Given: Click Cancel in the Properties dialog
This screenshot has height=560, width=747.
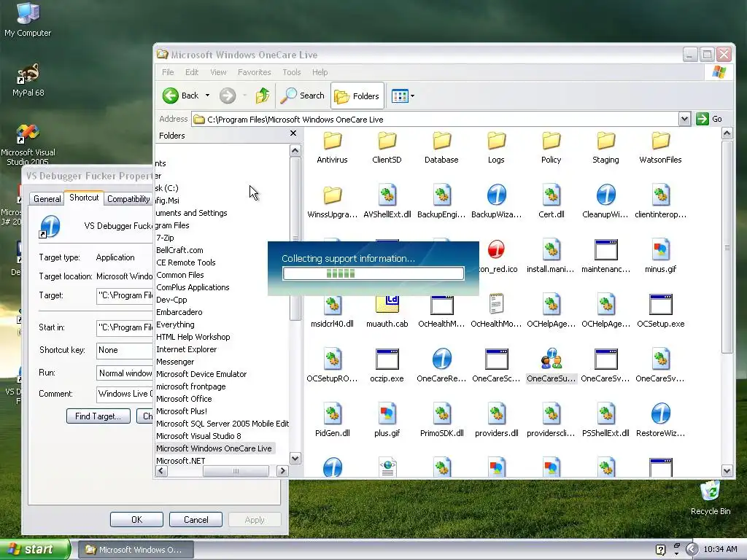Looking at the screenshot, I should (196, 519).
